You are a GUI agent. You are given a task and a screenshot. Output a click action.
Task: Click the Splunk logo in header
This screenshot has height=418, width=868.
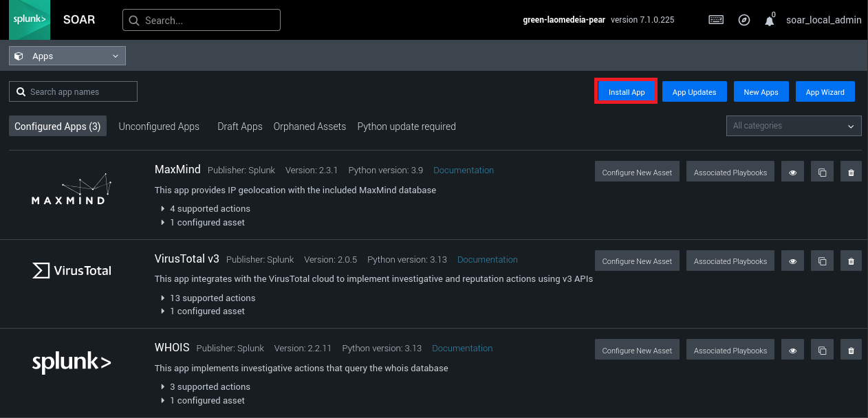pyautogui.click(x=30, y=20)
